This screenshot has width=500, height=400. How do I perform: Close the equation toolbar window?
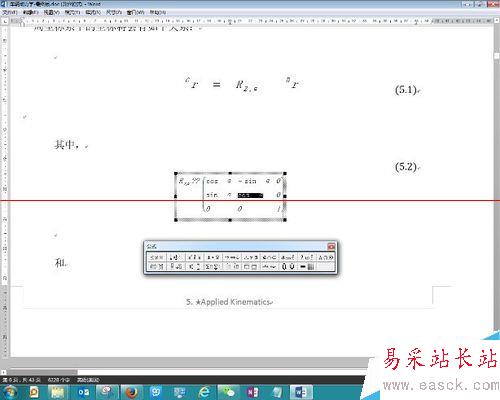click(331, 246)
